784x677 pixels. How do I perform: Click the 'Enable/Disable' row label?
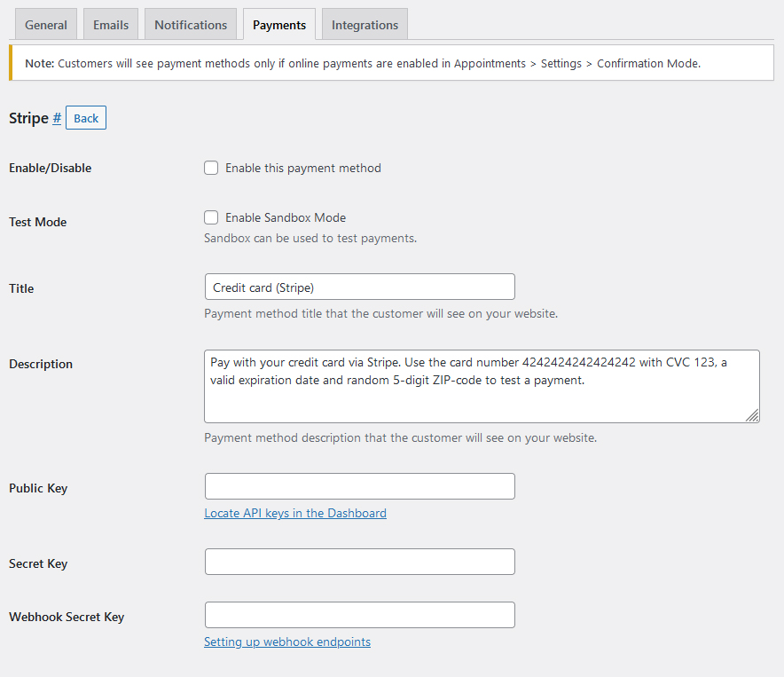click(x=50, y=168)
